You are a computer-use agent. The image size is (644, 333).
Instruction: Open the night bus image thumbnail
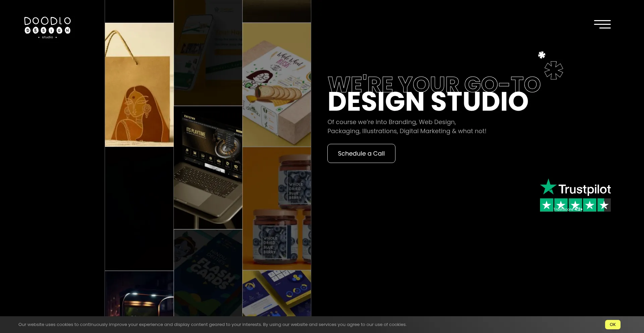tap(139, 293)
